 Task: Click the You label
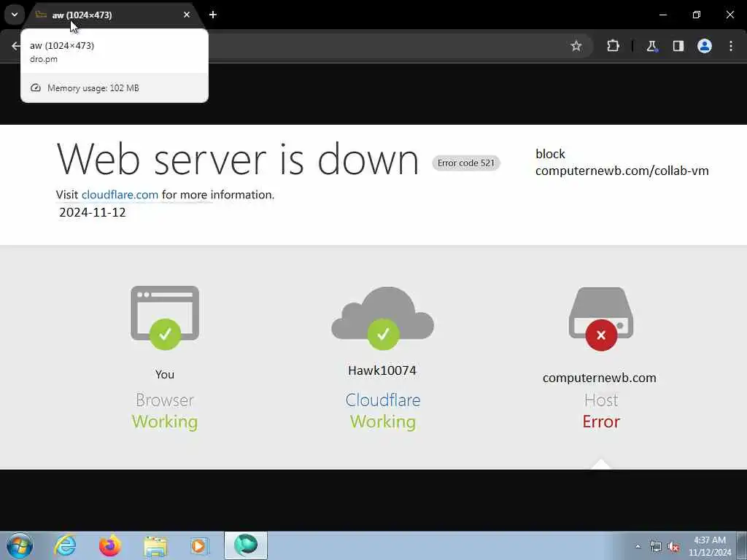[165, 374]
